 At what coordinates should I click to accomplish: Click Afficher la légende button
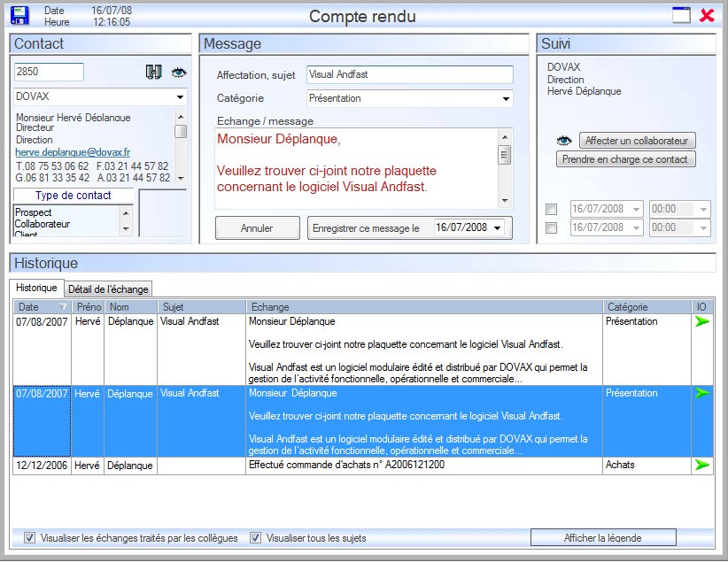coord(602,538)
